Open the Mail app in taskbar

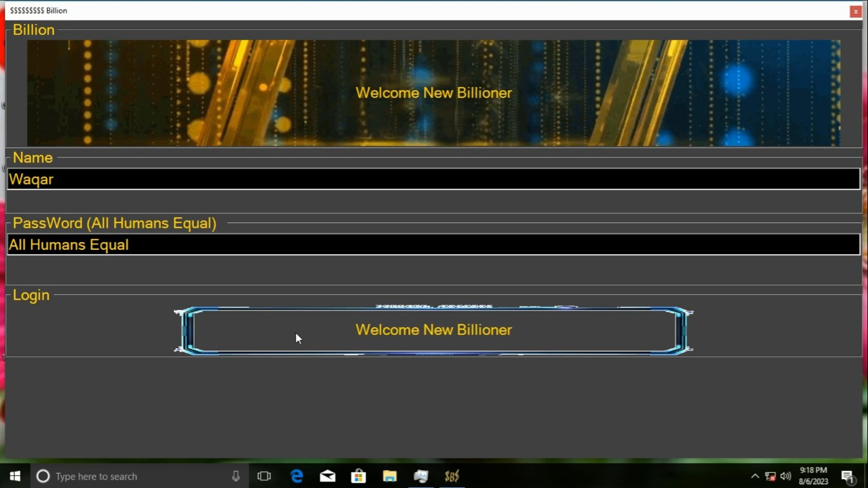[x=328, y=476]
